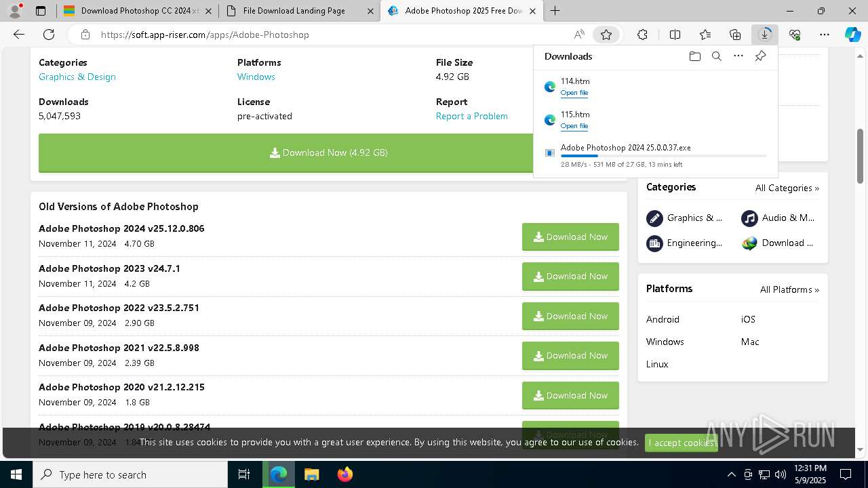Open Audio & Music category icon

click(x=749, y=218)
